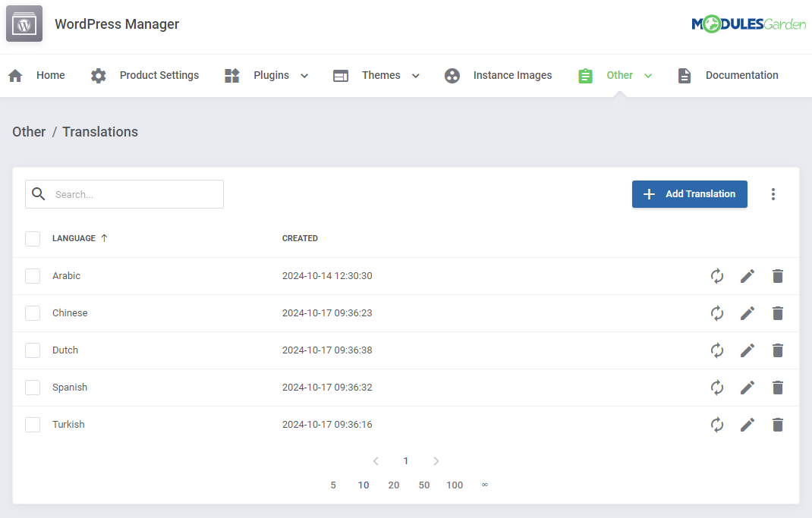Check the Spanish row checkbox
Viewport: 812px width, 518px height.
tap(33, 388)
